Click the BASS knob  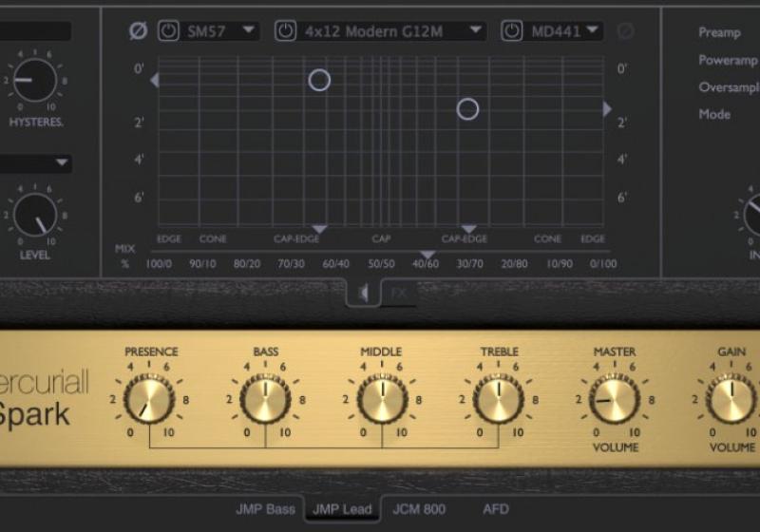(266, 400)
